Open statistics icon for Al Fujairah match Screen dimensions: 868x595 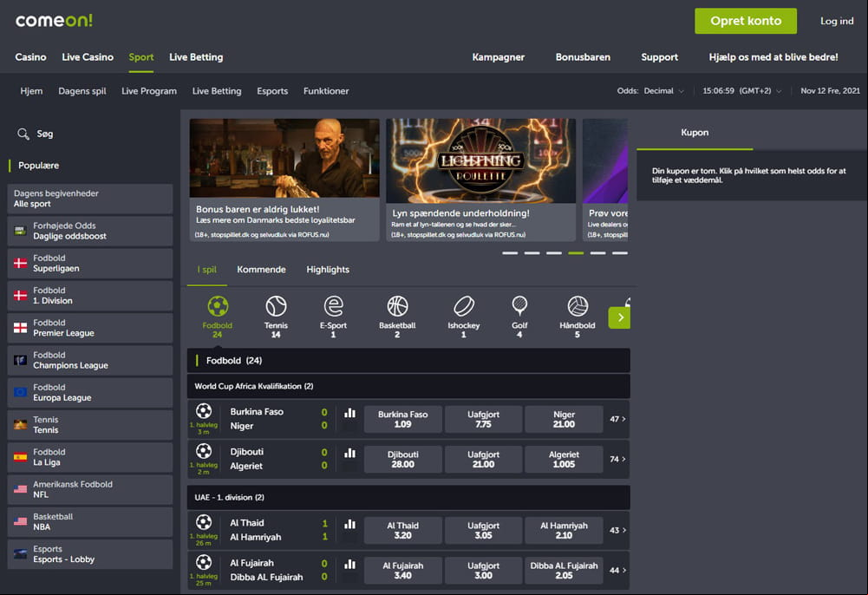coord(349,565)
